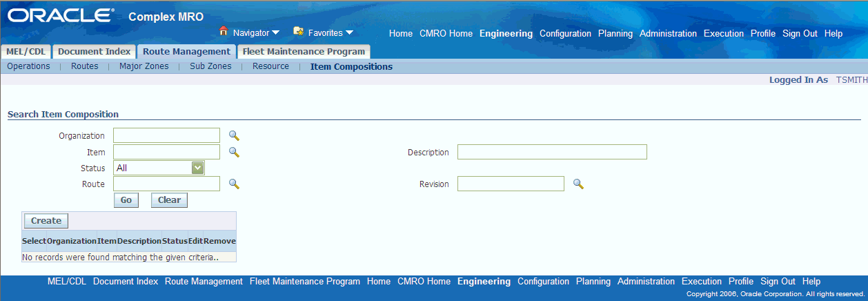Click the Favorites folder icon
The width and height of the screenshot is (868, 301).
tap(299, 31)
